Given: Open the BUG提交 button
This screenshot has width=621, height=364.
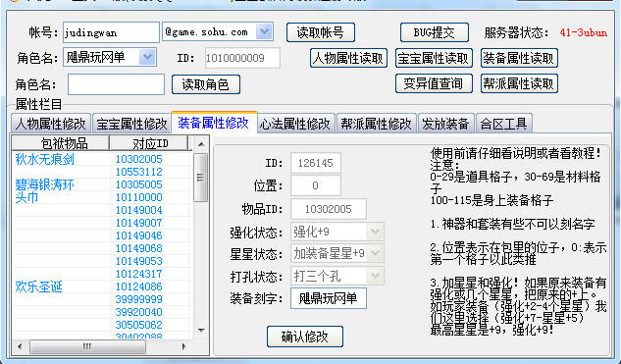Looking at the screenshot, I should coord(434,32).
